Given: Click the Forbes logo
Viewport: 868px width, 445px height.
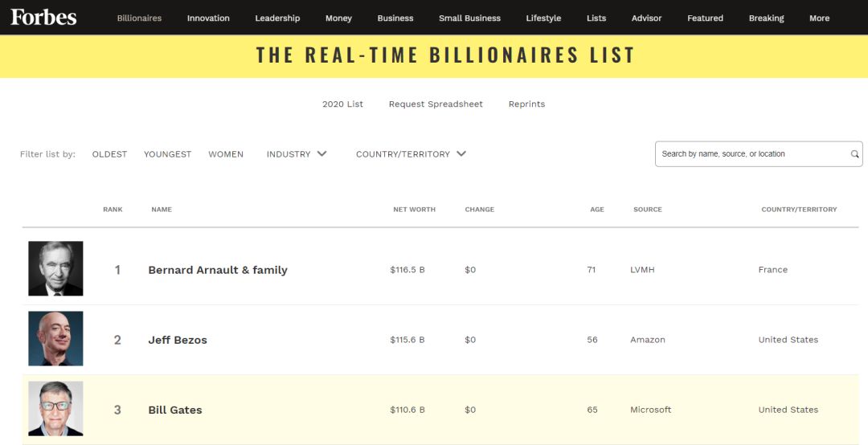Looking at the screenshot, I should coord(43,17).
